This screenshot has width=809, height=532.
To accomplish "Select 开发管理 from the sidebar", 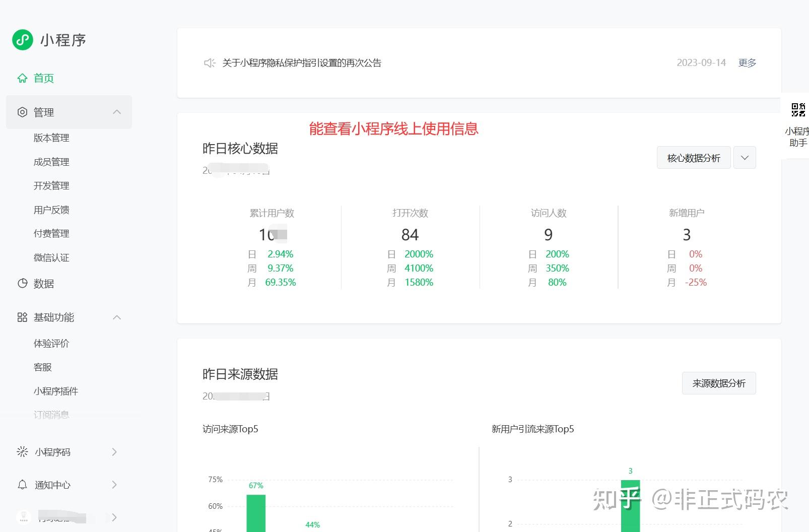I will coord(51,186).
